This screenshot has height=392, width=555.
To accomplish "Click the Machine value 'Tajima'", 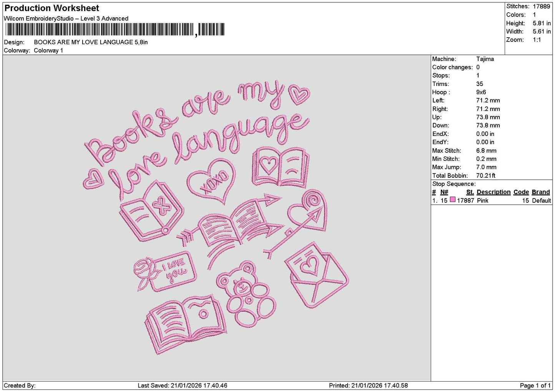I will [x=485, y=59].
